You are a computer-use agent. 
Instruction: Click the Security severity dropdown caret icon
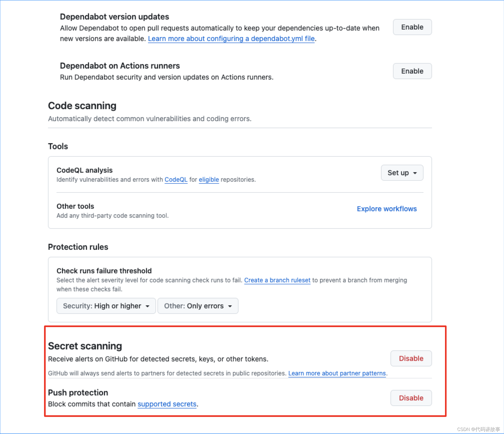pos(147,306)
